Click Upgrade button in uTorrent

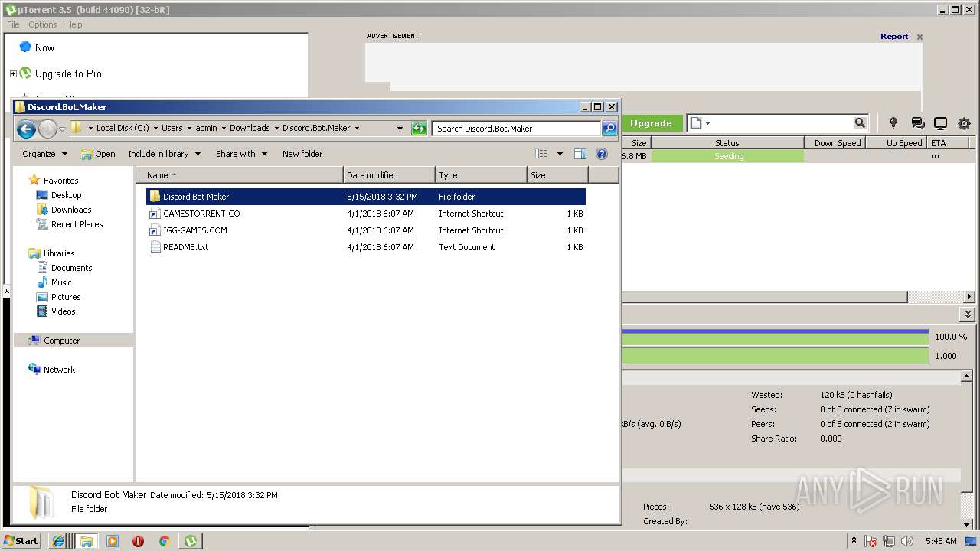point(651,123)
